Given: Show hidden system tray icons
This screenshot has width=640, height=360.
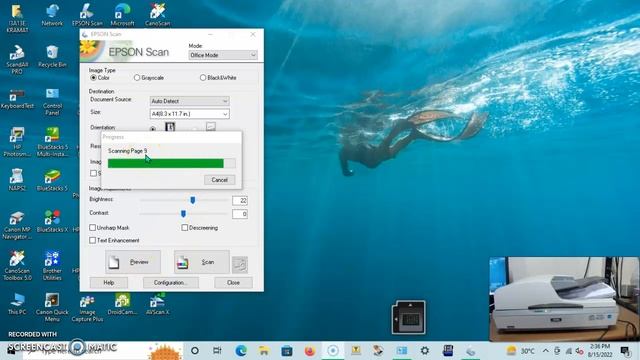Looking at the screenshot, I should tap(545, 351).
